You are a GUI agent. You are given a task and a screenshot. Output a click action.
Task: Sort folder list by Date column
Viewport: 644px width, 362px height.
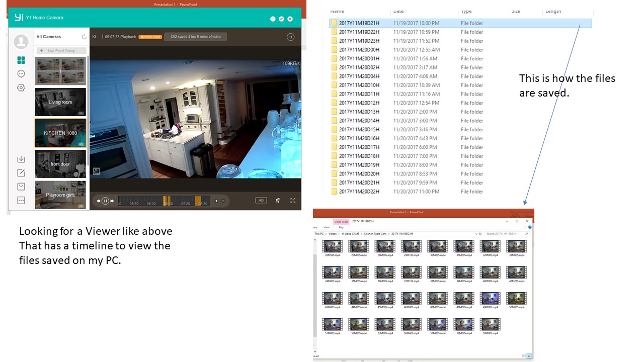coord(398,11)
